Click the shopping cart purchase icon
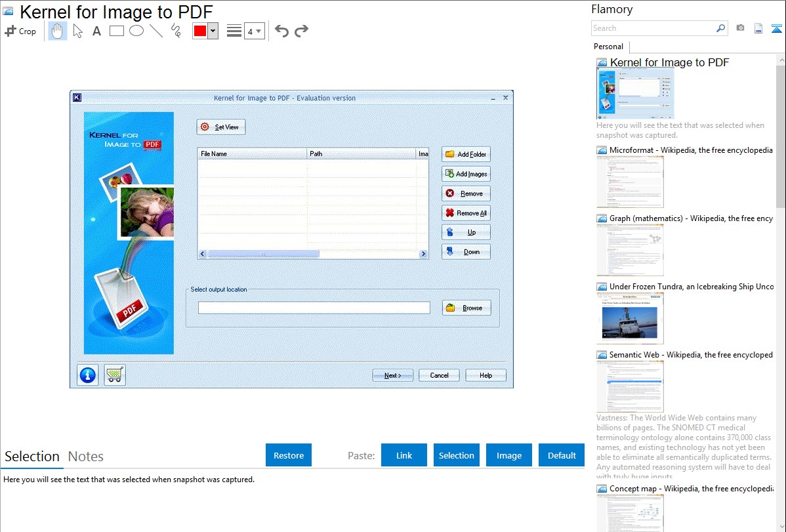Screen dimensions: 786x532 click(x=115, y=375)
